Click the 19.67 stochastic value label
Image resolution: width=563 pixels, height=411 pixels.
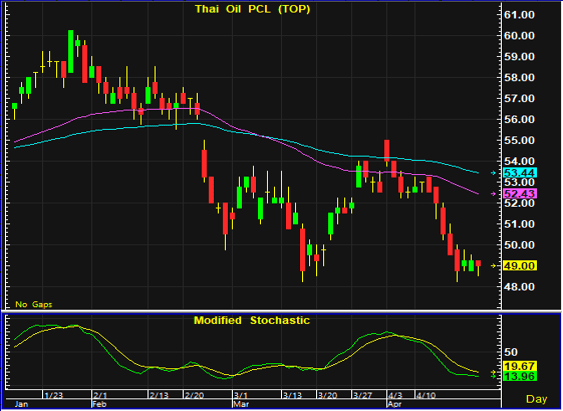(520, 366)
